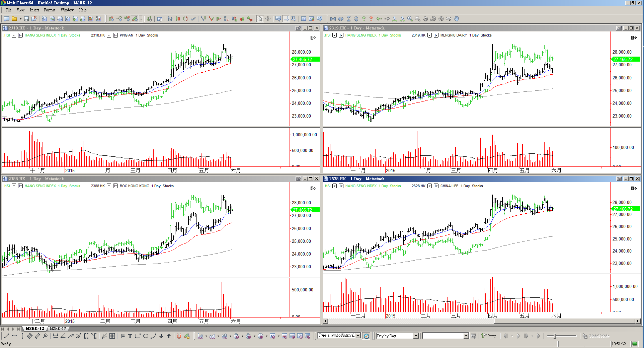Select the candlestick chart style icon
The width and height of the screenshot is (644, 354).
tap(178, 19)
